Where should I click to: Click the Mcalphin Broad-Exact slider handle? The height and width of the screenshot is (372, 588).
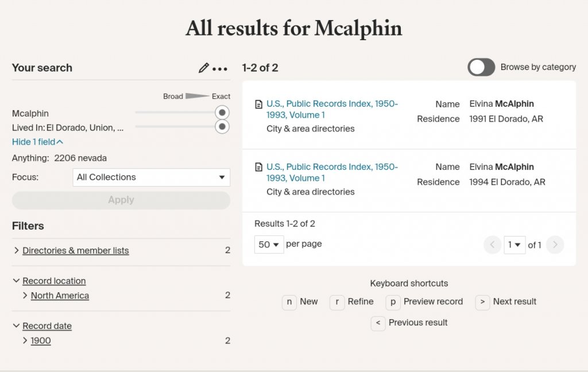(222, 113)
